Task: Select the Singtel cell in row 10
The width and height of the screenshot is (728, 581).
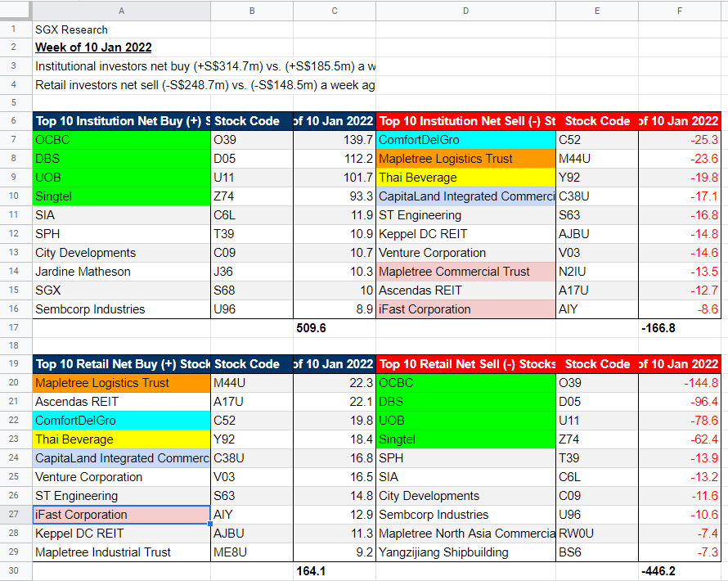Action: [122, 196]
